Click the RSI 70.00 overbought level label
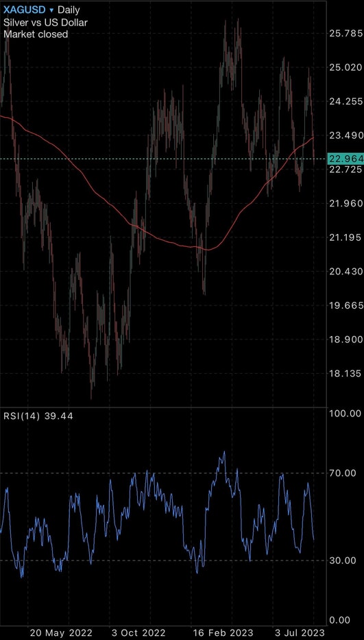The image size is (364, 640). (344, 473)
